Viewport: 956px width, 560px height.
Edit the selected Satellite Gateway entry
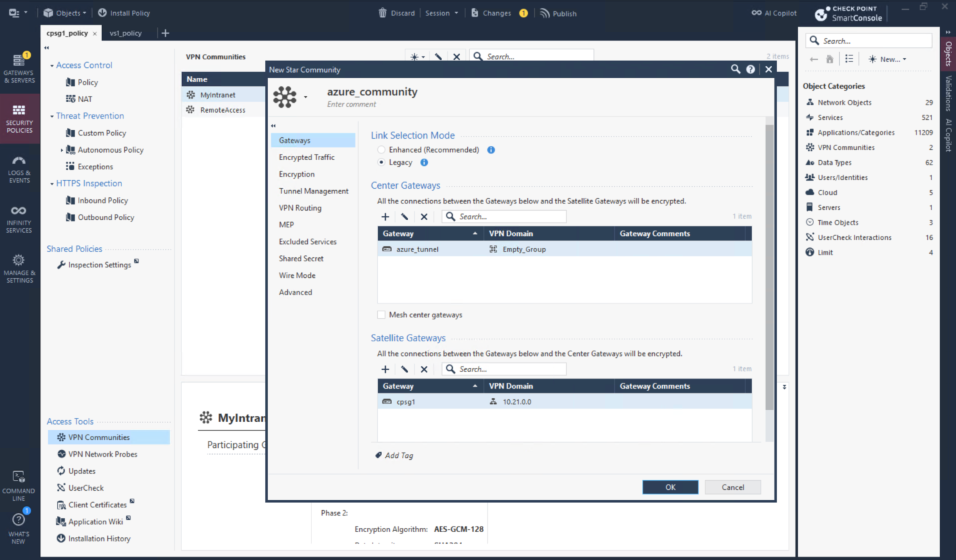click(404, 369)
